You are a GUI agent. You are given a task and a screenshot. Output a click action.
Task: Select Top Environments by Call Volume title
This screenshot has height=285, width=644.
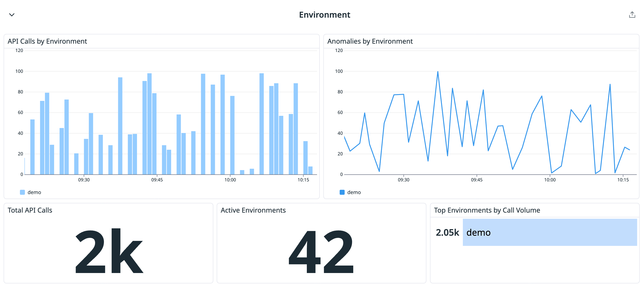(487, 210)
